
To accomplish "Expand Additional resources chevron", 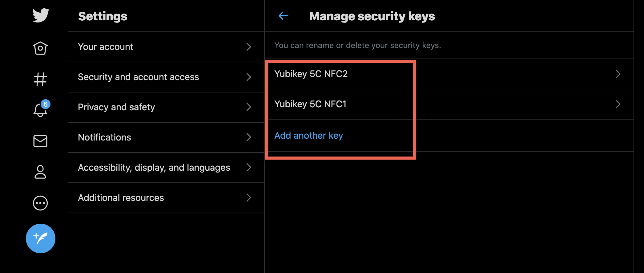I will 249,198.
